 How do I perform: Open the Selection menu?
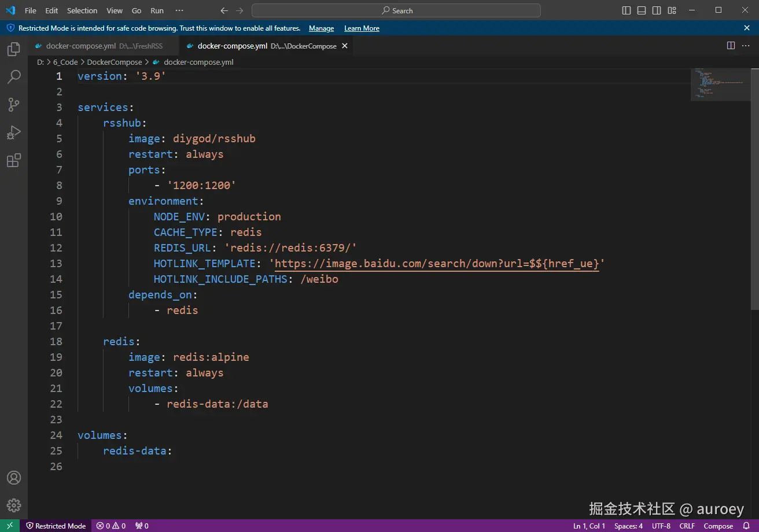[x=82, y=10]
